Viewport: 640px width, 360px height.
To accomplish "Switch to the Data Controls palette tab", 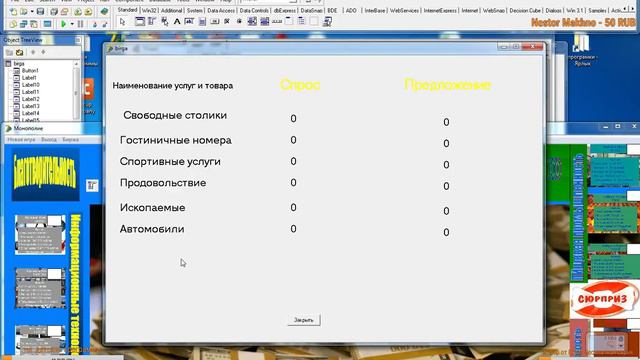I will [x=254, y=10].
